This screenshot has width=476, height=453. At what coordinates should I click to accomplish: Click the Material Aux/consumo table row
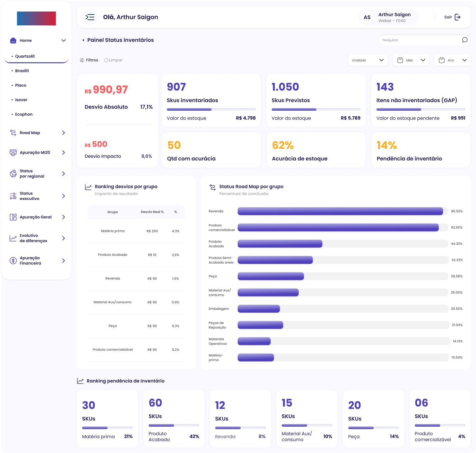pyautogui.click(x=136, y=302)
